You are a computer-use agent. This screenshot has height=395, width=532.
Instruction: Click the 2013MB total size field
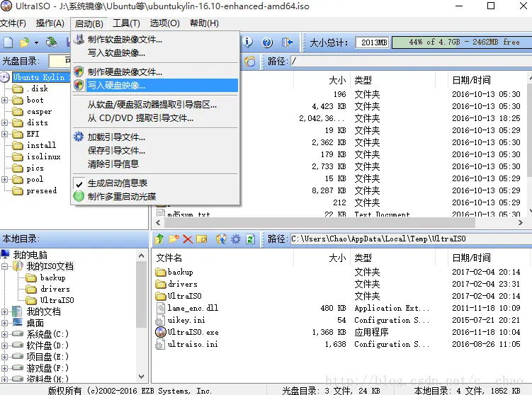tap(373, 42)
